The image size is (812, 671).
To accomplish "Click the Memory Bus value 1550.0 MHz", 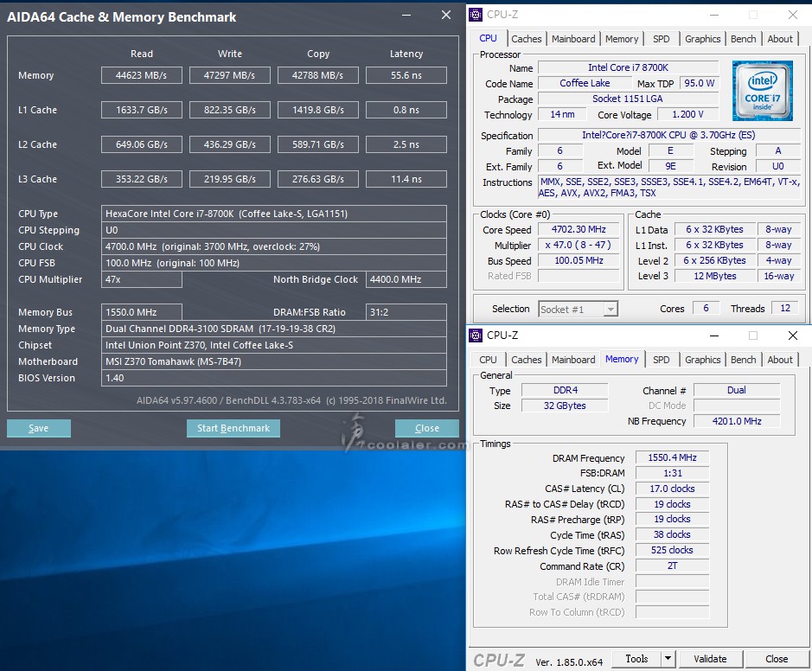I will pos(141,312).
